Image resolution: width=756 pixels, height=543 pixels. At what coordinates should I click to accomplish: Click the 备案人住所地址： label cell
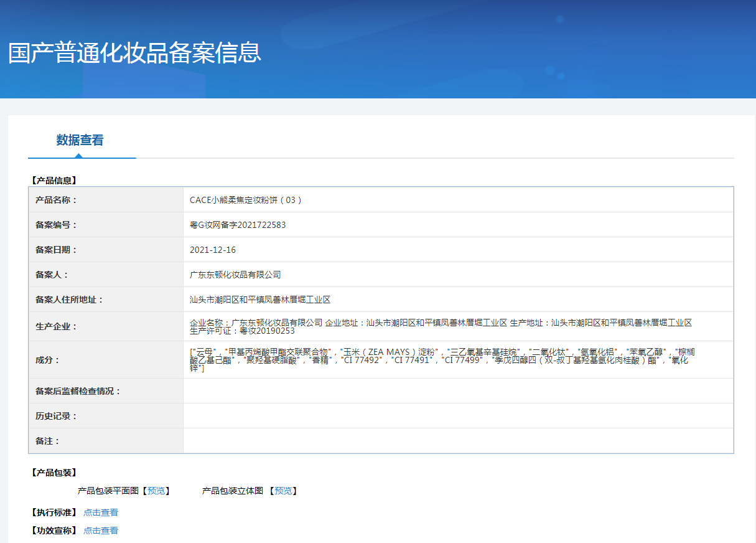106,300
